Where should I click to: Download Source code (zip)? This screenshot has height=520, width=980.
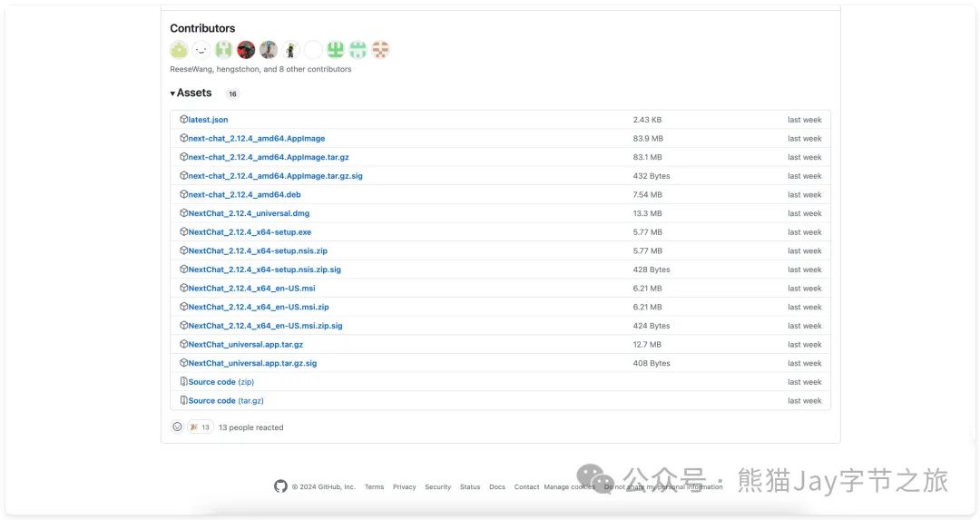221,382
